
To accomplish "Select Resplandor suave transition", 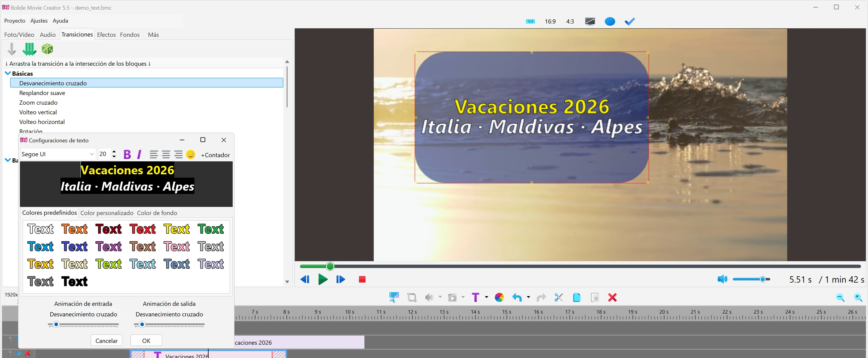I will (x=42, y=93).
